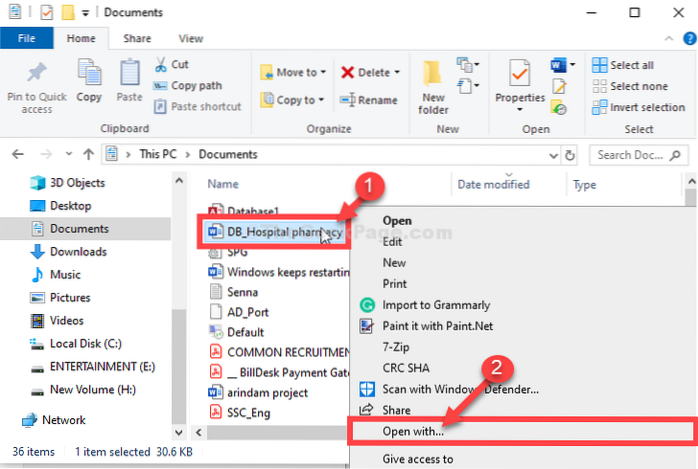Click the Cut scissors icon
This screenshot has width=698, height=469.
(162, 64)
